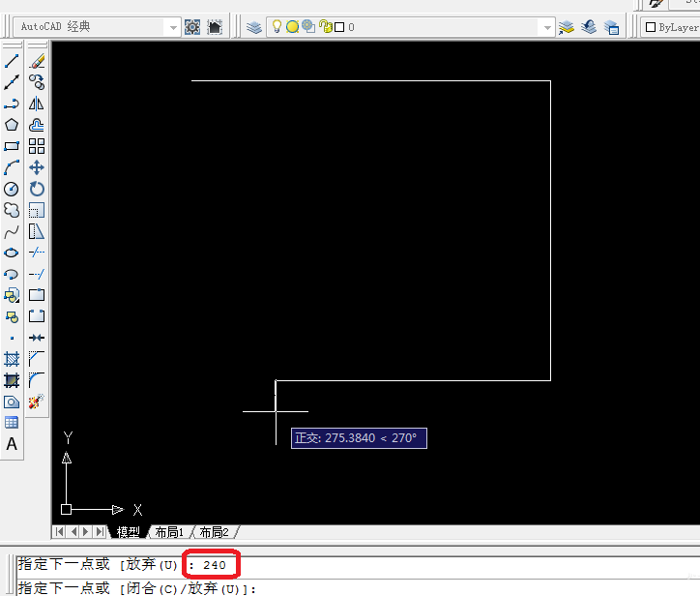This screenshot has width=700, height=596.
Task: Restore previous layer state
Action: (589, 27)
